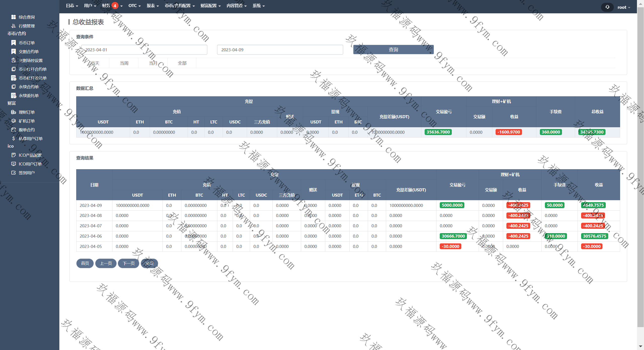644x350 pixels.
Task: Click the 币币订单 bookmark icon
Action: pyautogui.click(x=14, y=43)
